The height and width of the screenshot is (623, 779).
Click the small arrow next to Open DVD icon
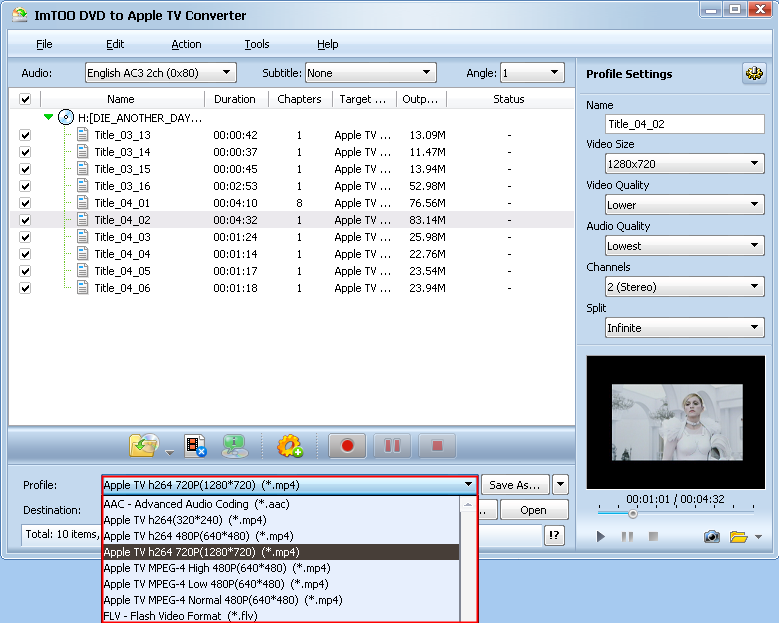pos(169,453)
